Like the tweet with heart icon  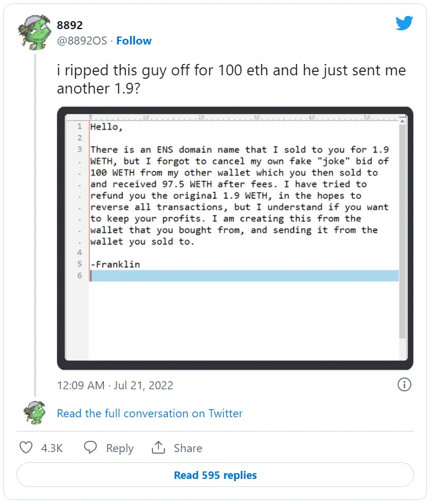[26, 447]
